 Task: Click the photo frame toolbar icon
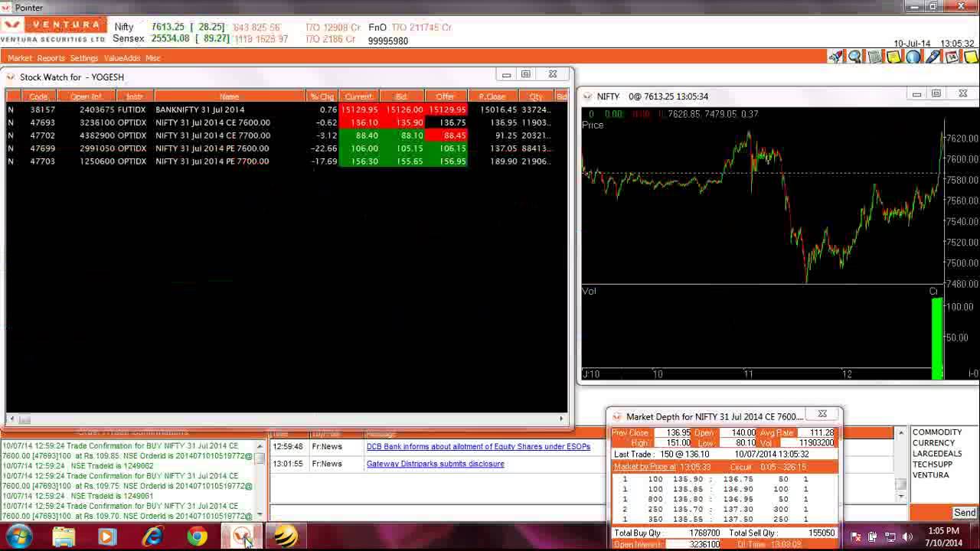952,57
